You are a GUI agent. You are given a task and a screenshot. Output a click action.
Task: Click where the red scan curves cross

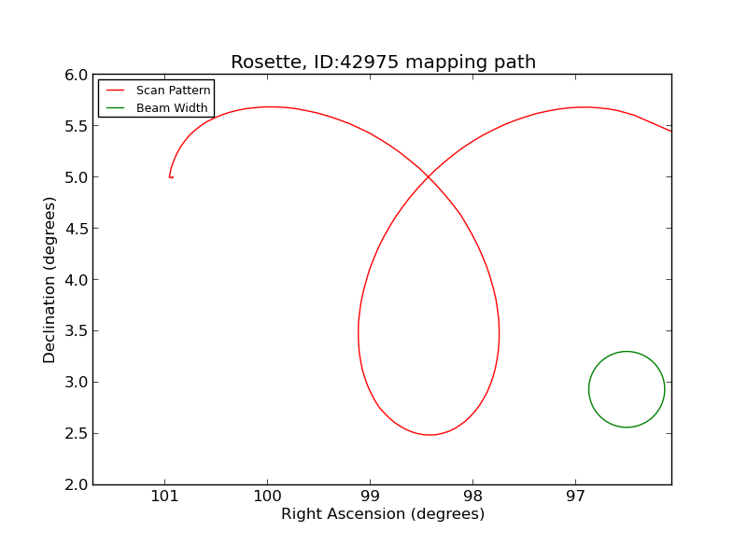coord(428,176)
